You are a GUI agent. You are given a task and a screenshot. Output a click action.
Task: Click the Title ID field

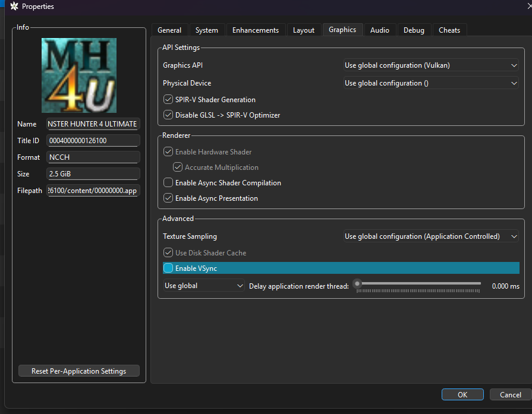click(93, 141)
